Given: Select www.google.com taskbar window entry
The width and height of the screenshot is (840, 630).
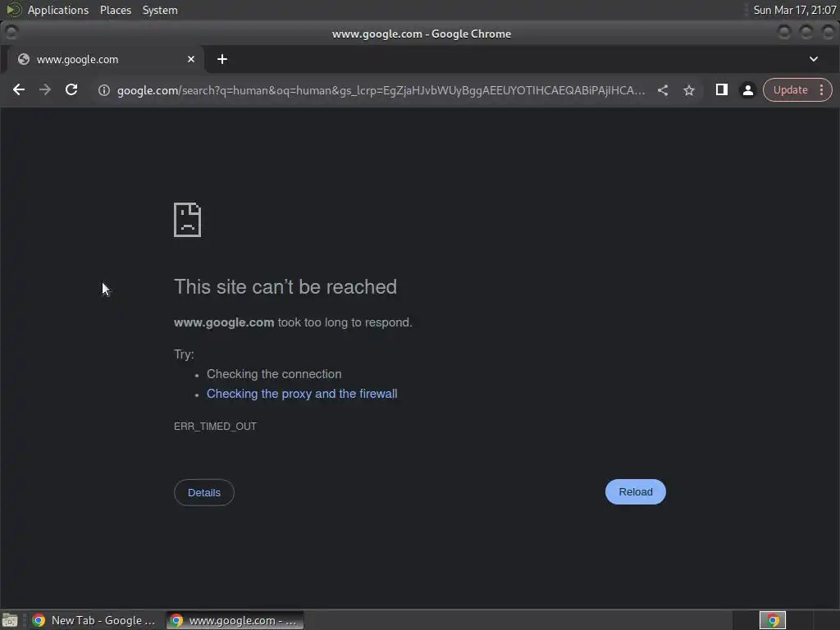Looking at the screenshot, I should [x=235, y=620].
